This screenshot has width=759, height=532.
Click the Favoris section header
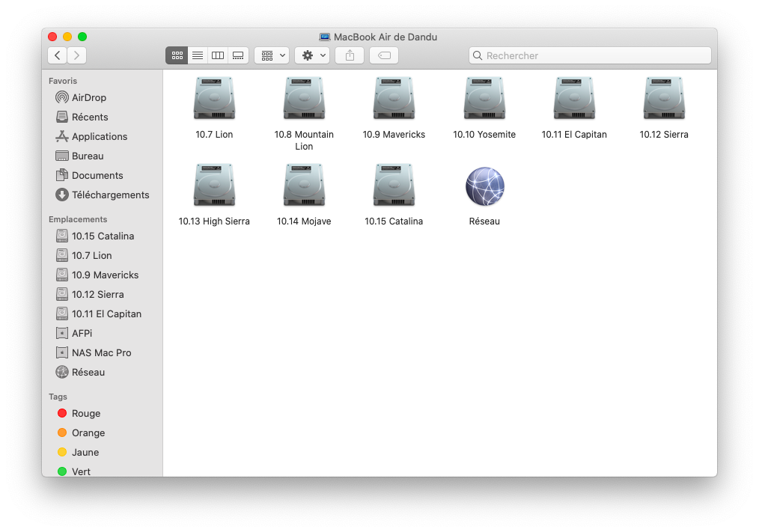[x=62, y=81]
